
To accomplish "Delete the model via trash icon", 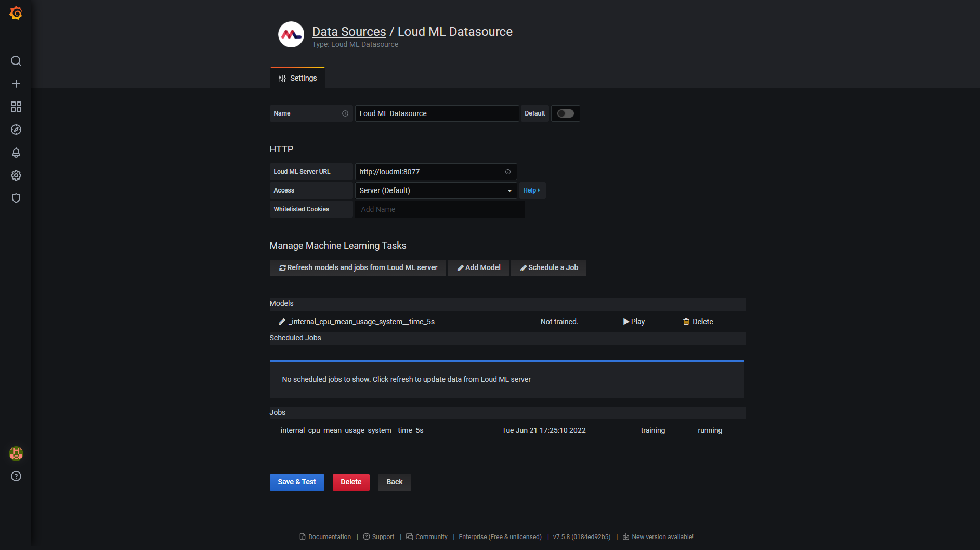I will point(698,322).
